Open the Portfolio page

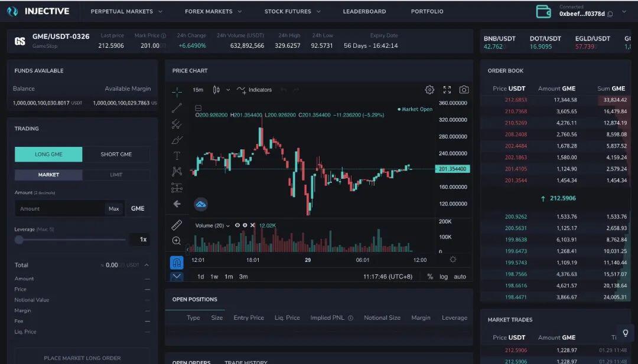point(427,11)
